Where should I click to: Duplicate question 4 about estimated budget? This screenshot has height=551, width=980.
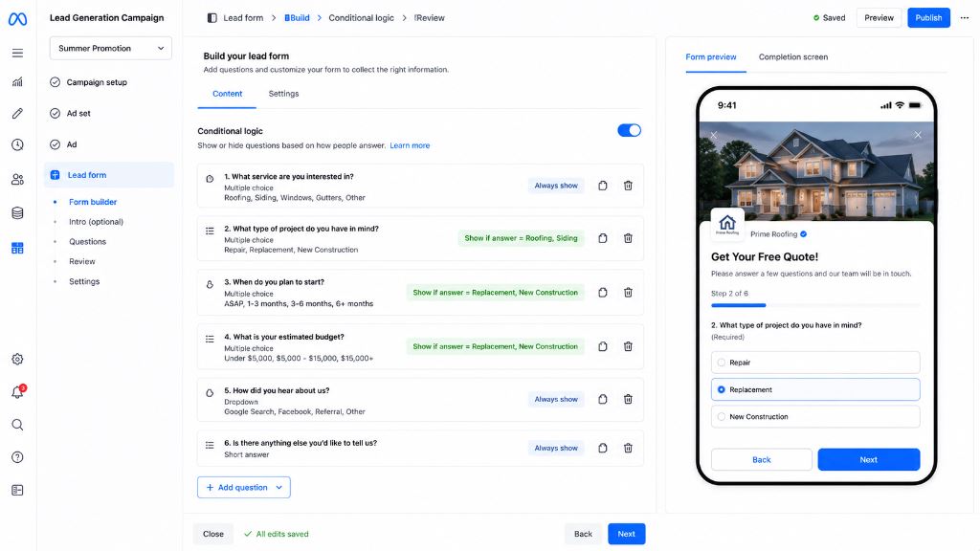pos(603,346)
